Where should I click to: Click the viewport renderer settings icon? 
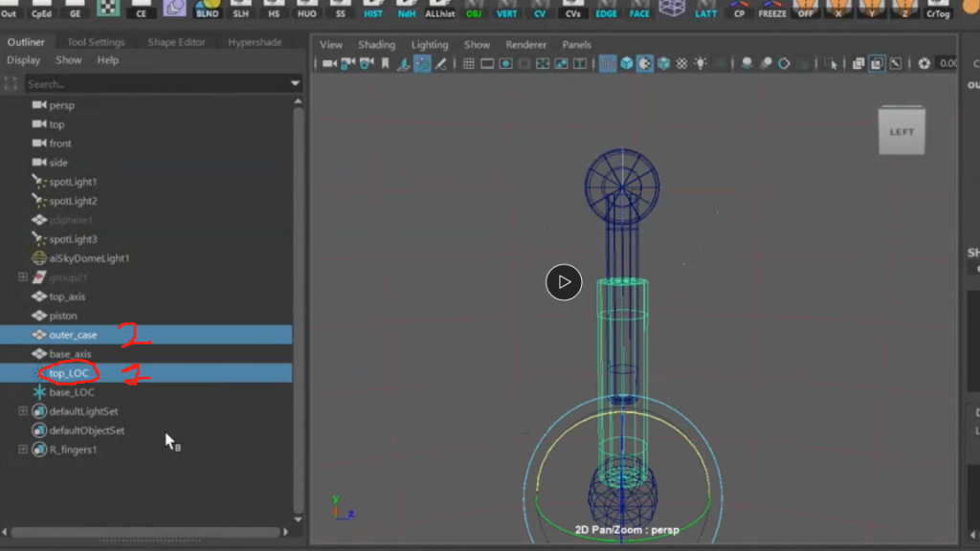[x=924, y=64]
